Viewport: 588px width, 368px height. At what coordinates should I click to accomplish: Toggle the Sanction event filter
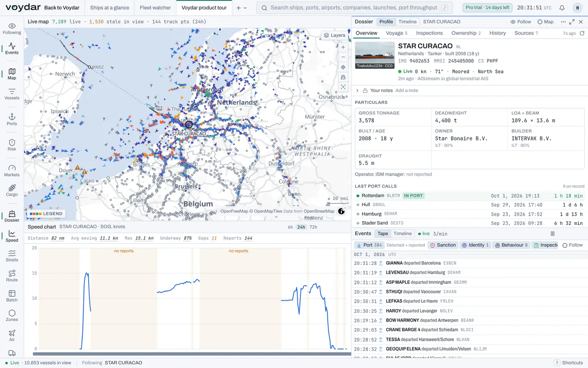[x=443, y=245]
